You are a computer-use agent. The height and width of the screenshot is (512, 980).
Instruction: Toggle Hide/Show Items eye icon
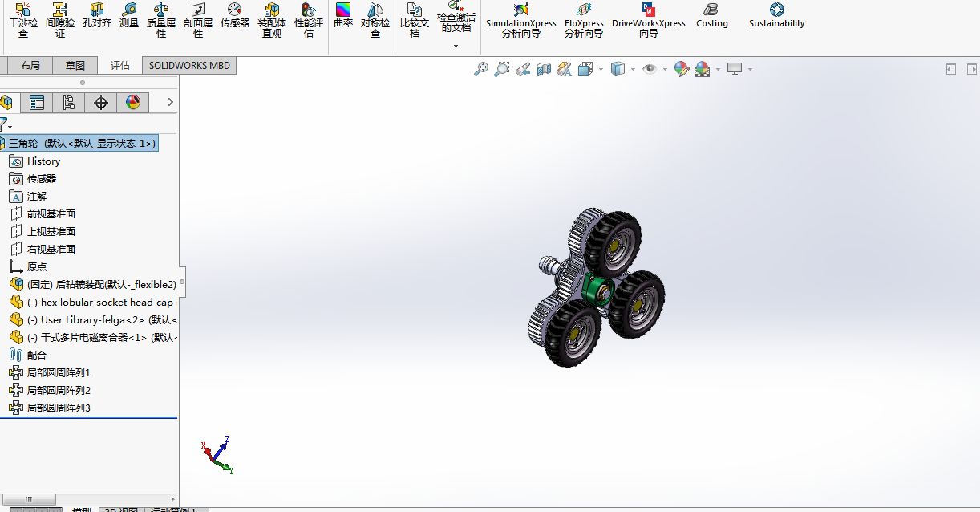[x=650, y=70]
